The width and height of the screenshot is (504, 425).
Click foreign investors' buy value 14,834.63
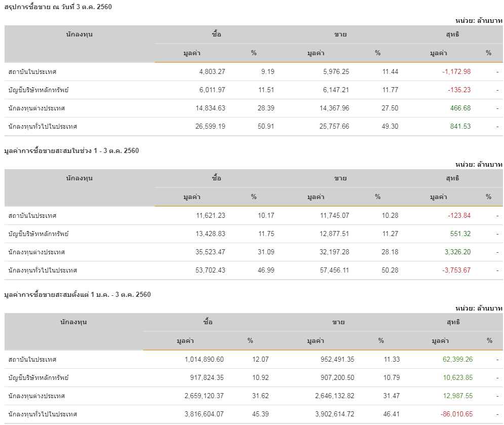[206, 108]
